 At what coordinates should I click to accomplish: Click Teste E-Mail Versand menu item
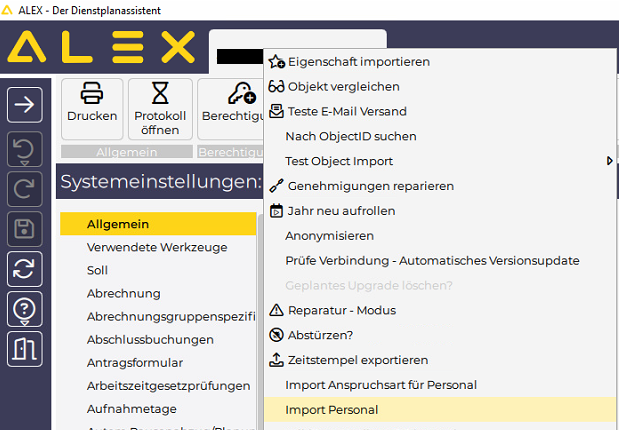click(347, 111)
